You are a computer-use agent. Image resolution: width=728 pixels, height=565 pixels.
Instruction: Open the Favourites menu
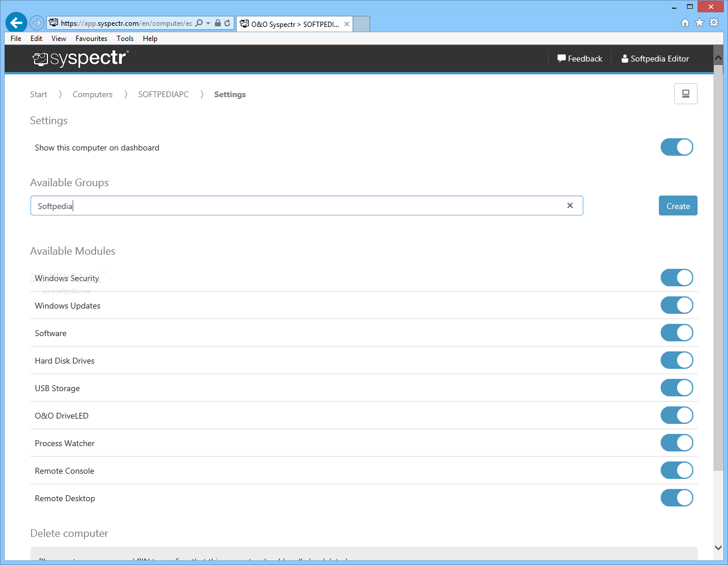pyautogui.click(x=91, y=39)
